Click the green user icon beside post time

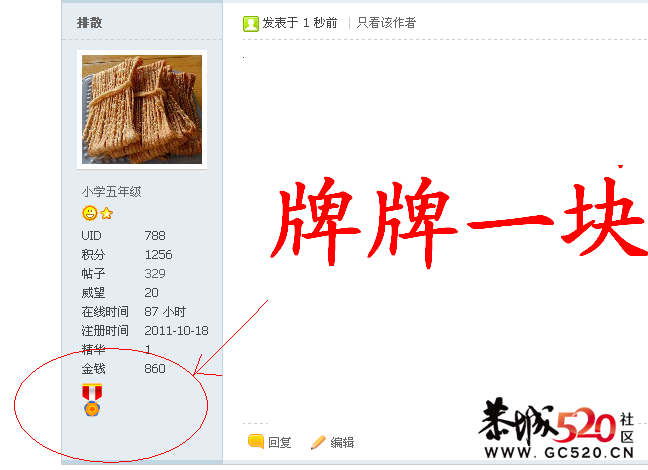point(250,24)
